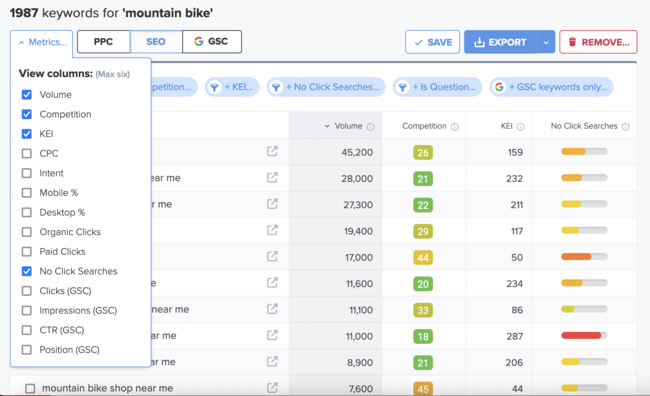Enable the Impressions (GSC) column checkbox
Image resolution: width=650 pixels, height=396 pixels.
(27, 310)
